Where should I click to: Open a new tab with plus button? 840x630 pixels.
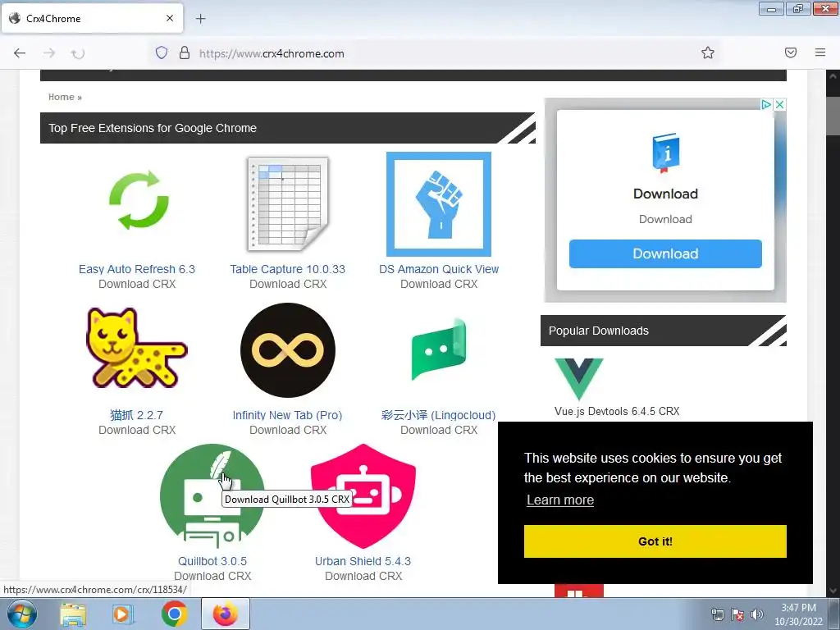pos(200,19)
